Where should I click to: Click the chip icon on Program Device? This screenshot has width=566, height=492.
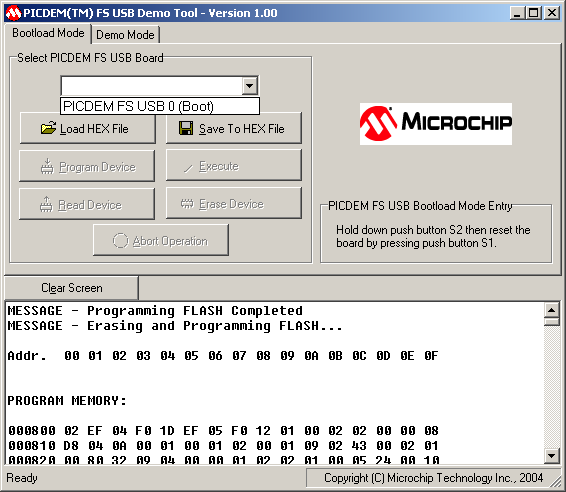pos(47,166)
